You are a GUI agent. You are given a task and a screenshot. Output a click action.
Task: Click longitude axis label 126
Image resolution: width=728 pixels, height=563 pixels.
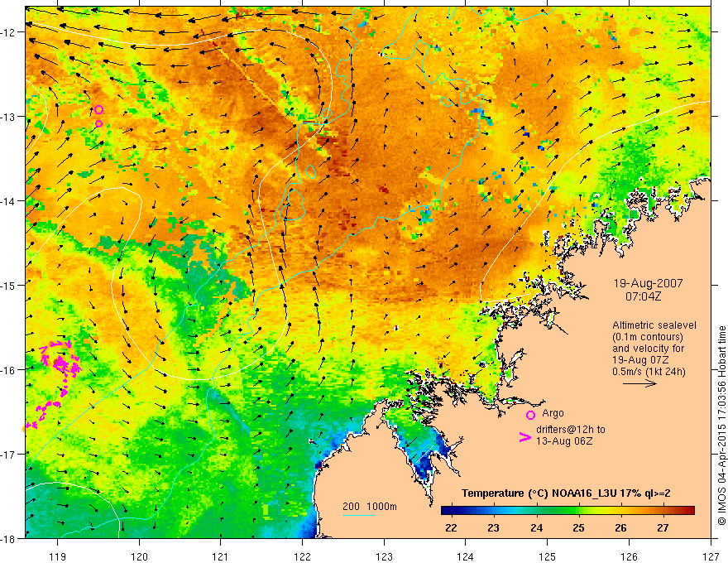[x=629, y=556]
